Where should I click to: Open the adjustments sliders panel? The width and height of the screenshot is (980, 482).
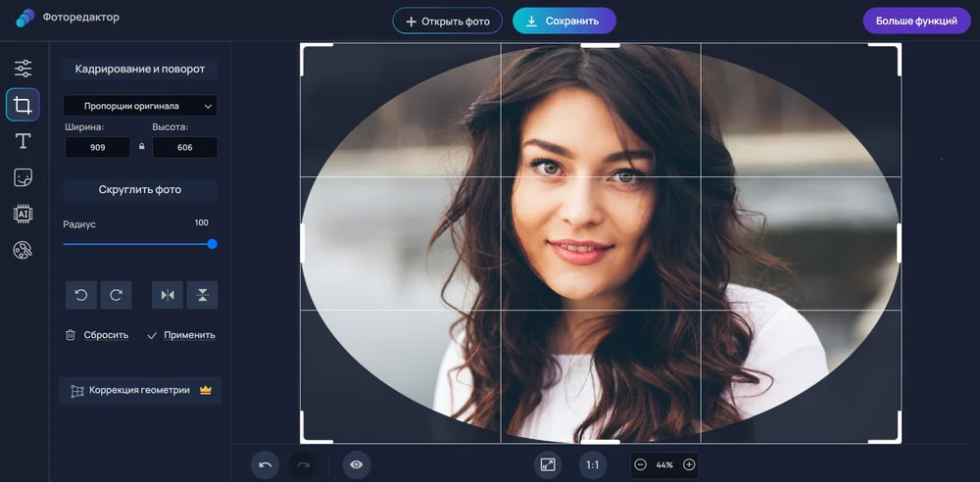(24, 69)
